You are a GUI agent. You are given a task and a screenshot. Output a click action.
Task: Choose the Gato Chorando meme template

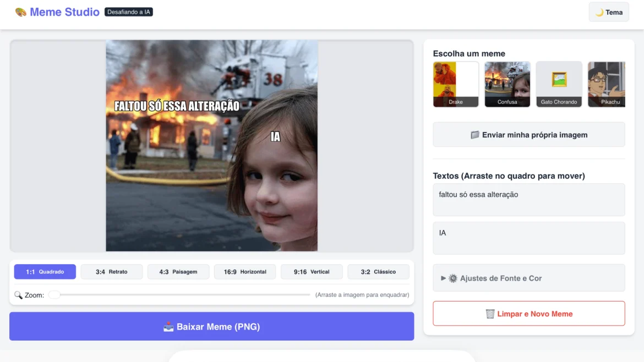click(559, 84)
